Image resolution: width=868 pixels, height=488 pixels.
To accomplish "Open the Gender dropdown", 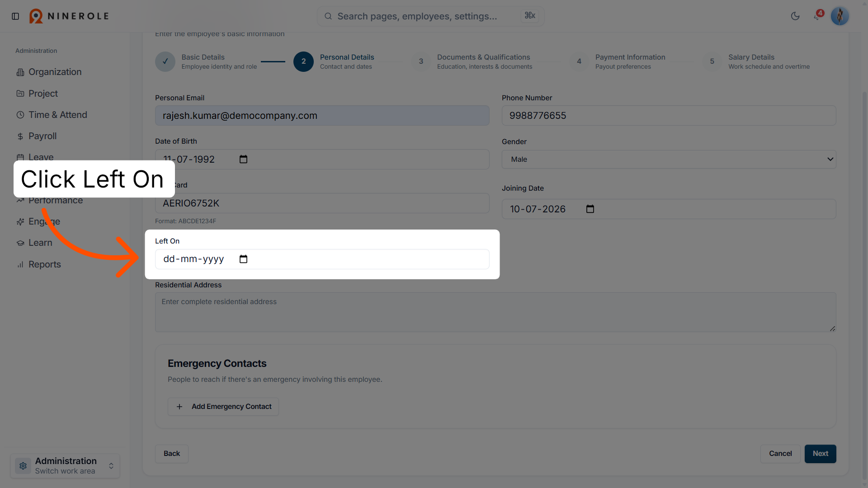I will tap(669, 159).
